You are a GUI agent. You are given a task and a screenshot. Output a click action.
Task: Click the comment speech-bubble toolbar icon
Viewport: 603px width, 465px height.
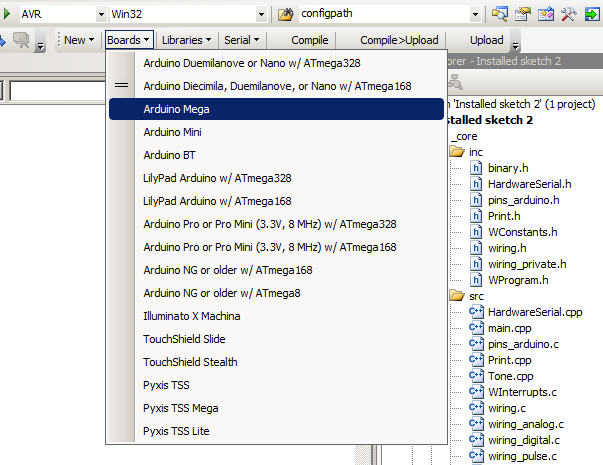tap(21, 40)
